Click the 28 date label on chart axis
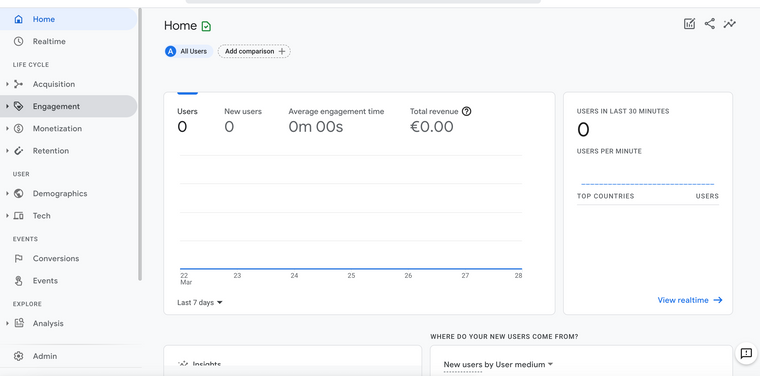760x376 pixels. 518,276
